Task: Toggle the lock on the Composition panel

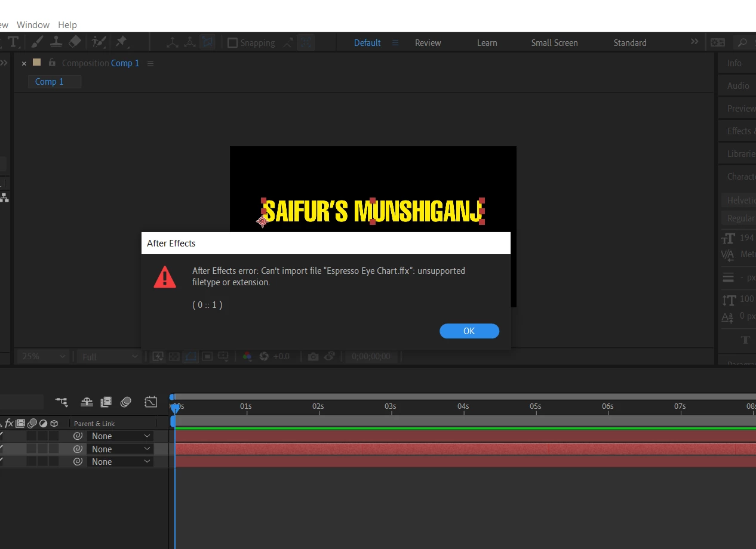Action: (52, 63)
